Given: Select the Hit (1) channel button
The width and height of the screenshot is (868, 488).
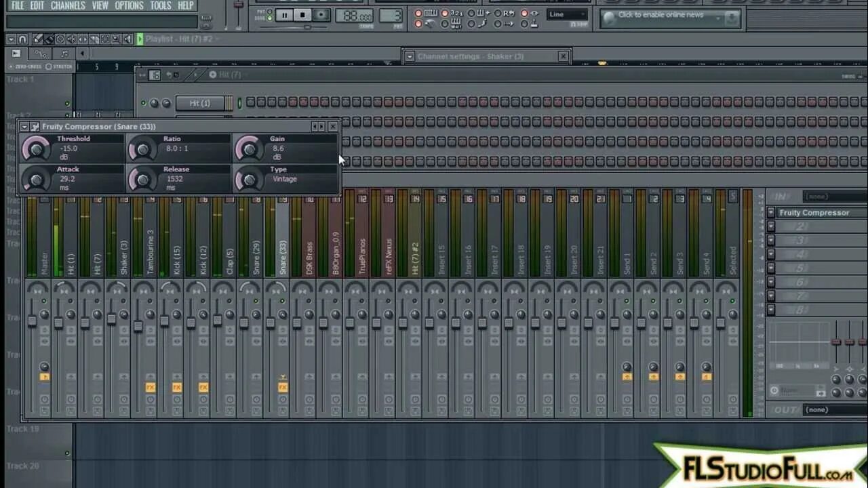Looking at the screenshot, I should (201, 103).
